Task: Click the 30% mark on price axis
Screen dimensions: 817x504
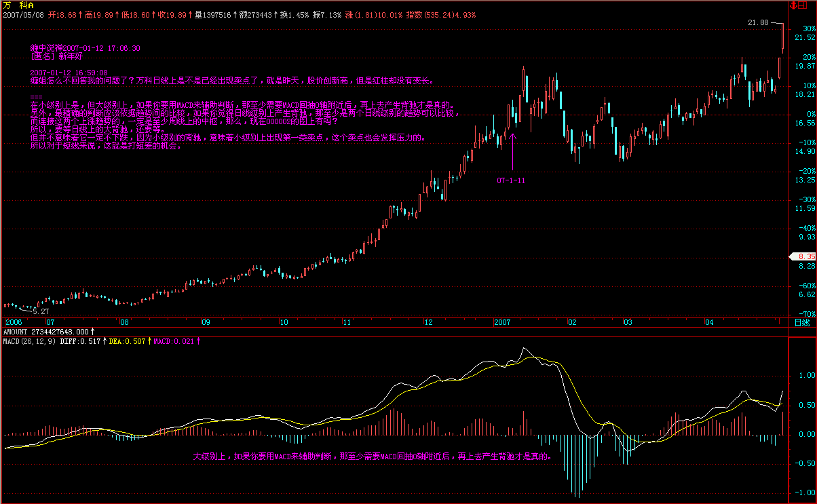Action: coord(808,28)
